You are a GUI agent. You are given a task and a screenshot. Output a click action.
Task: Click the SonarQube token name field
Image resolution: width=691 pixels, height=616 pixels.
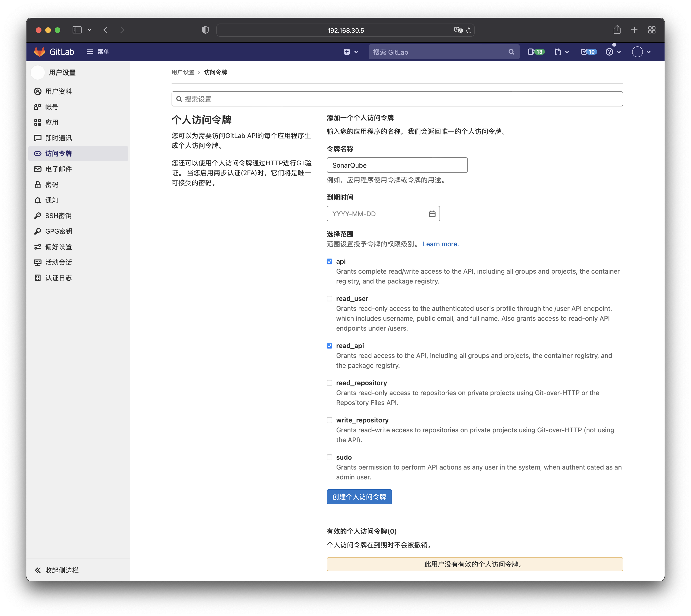397,165
